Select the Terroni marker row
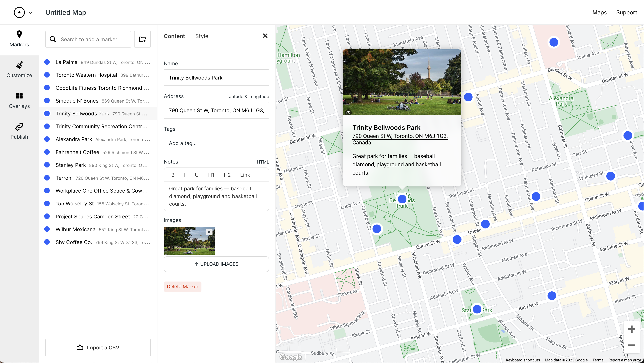 pos(98,178)
